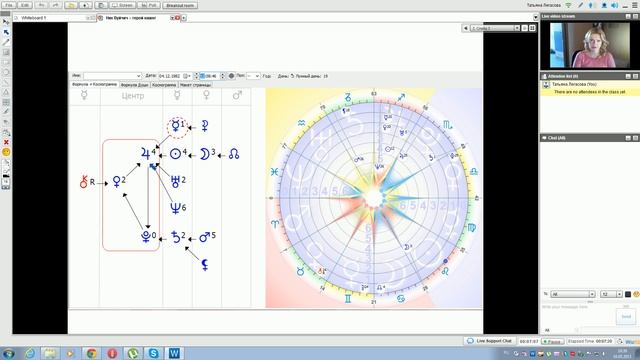
Task: Click the time stepper arrows
Action: (222, 76)
